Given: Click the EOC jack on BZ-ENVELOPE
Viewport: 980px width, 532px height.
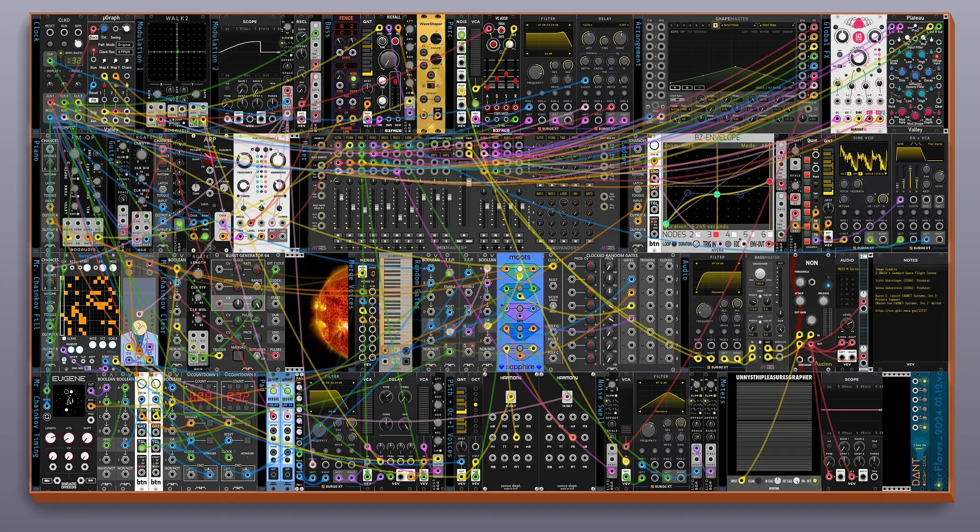Looking at the screenshot, I should click(x=744, y=244).
